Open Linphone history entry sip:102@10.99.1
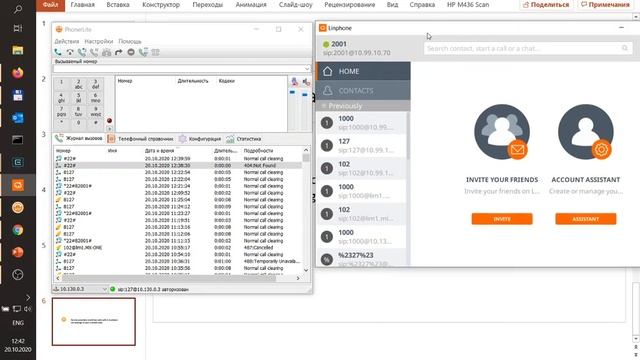This screenshot has height=360, width=640. click(362, 168)
